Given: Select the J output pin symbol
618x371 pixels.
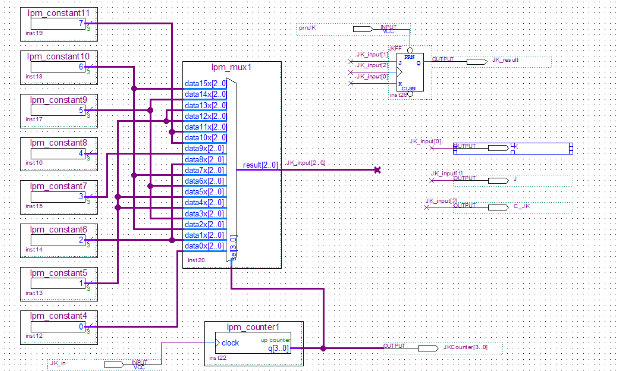Looking at the screenshot, I should coord(499,181).
